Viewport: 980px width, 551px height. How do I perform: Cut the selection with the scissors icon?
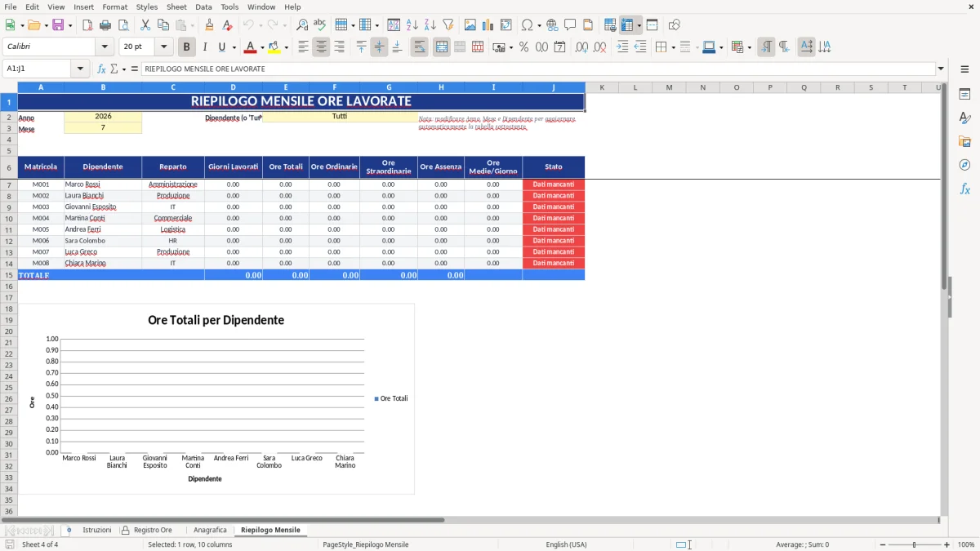point(145,25)
